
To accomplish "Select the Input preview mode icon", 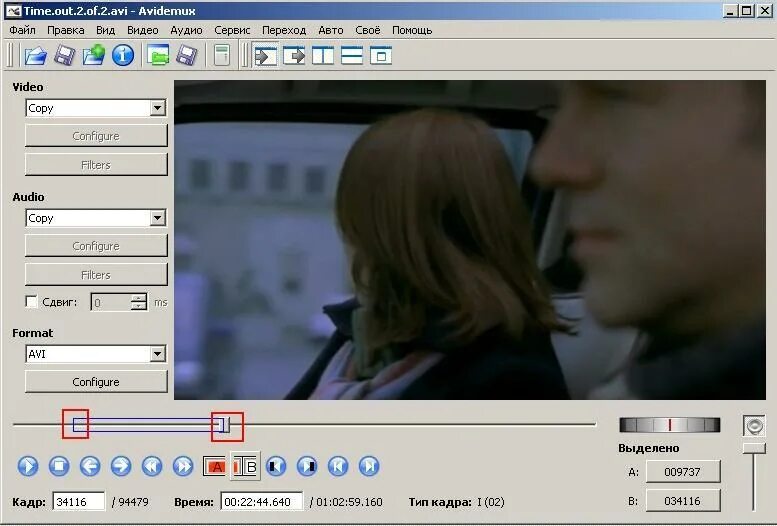I will click(266, 56).
